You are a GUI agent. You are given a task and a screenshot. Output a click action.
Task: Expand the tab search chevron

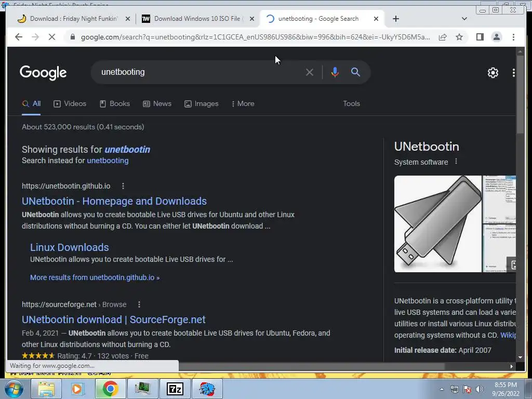(464, 19)
